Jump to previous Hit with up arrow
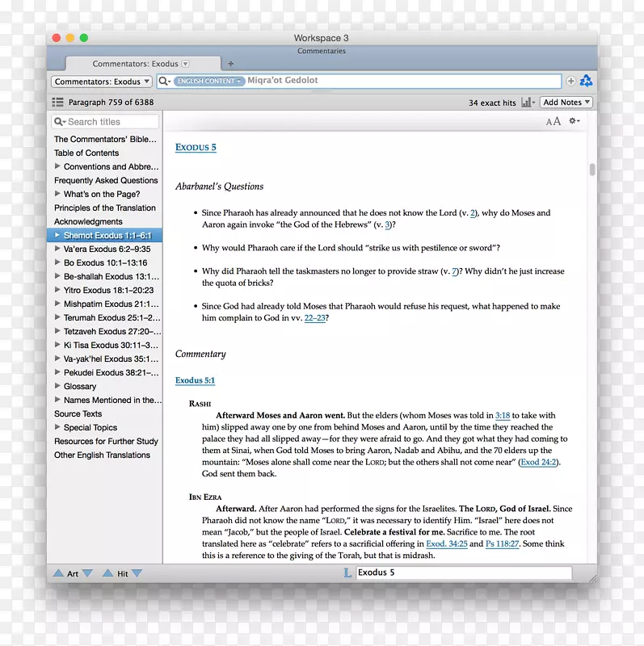The width and height of the screenshot is (644, 646). (107, 573)
